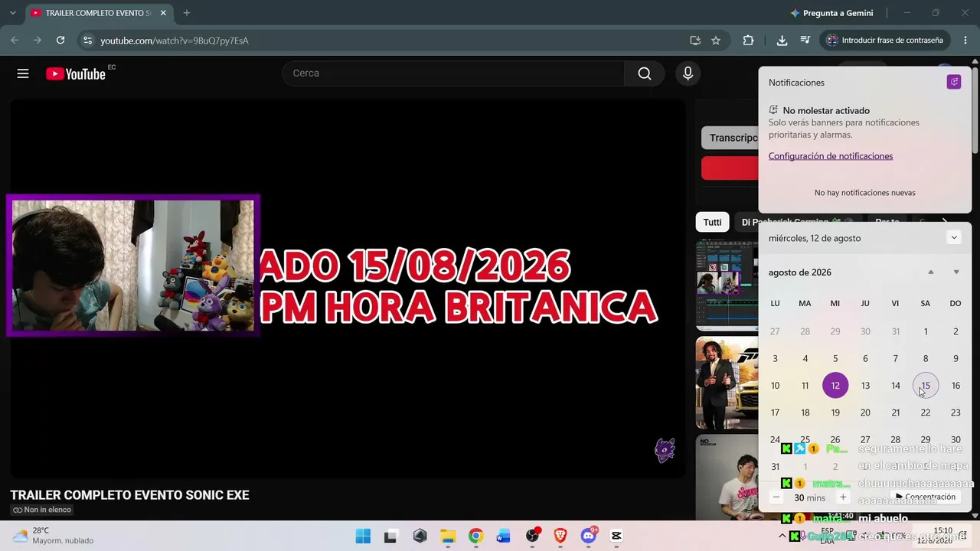Install app icon in address bar
Image resolution: width=980 pixels, height=551 pixels.
[695, 41]
